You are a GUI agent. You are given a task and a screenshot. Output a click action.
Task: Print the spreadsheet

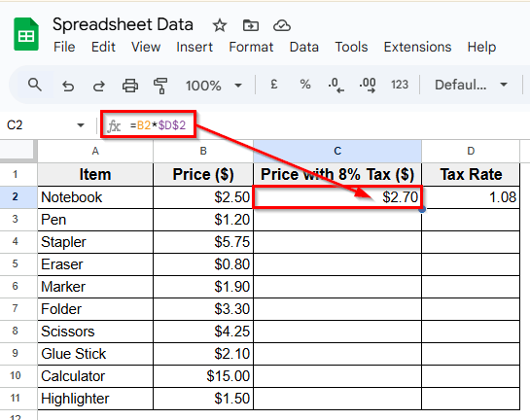click(x=130, y=86)
